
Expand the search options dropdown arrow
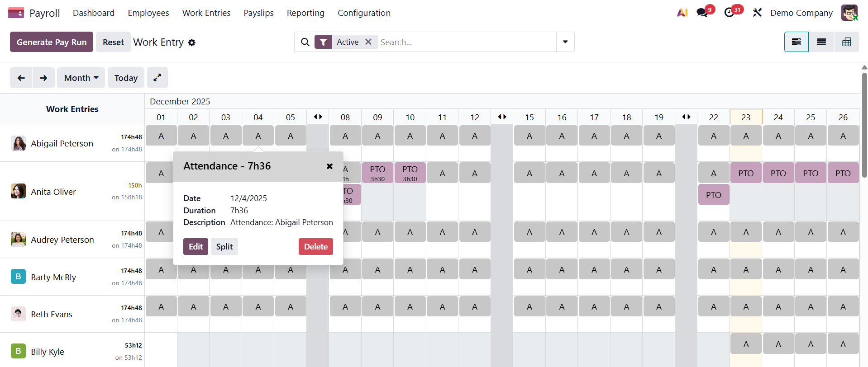(565, 42)
